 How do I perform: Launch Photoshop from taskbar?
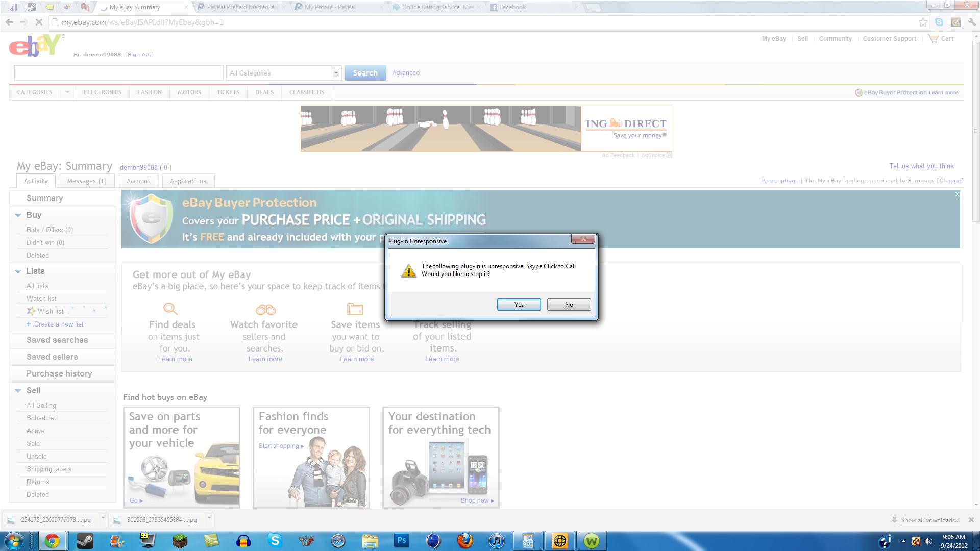pos(402,541)
